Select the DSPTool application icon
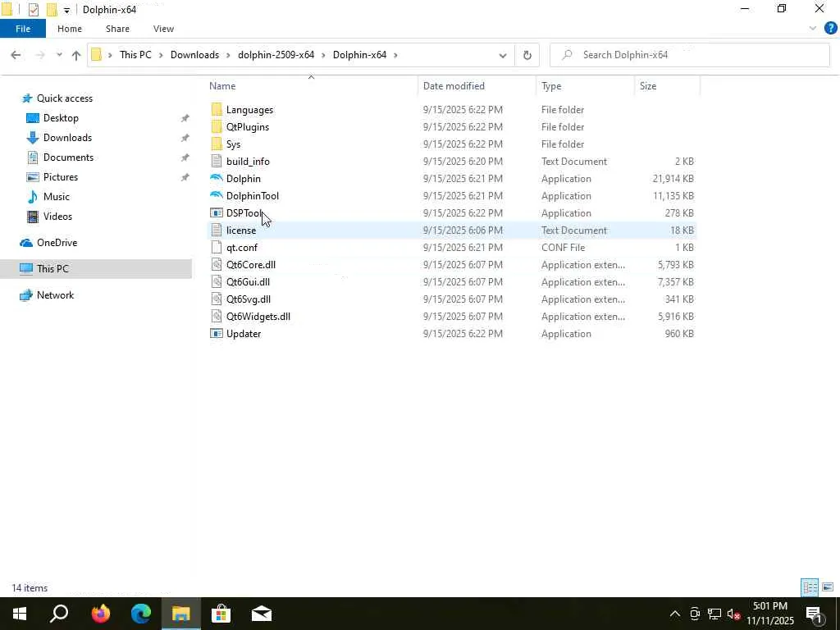Screen dimensions: 840x630 pyautogui.click(x=217, y=212)
